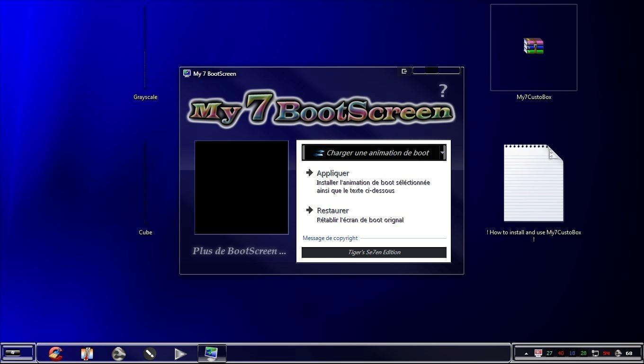Click the red 54 tray readout
644x364 pixels.
(606, 353)
